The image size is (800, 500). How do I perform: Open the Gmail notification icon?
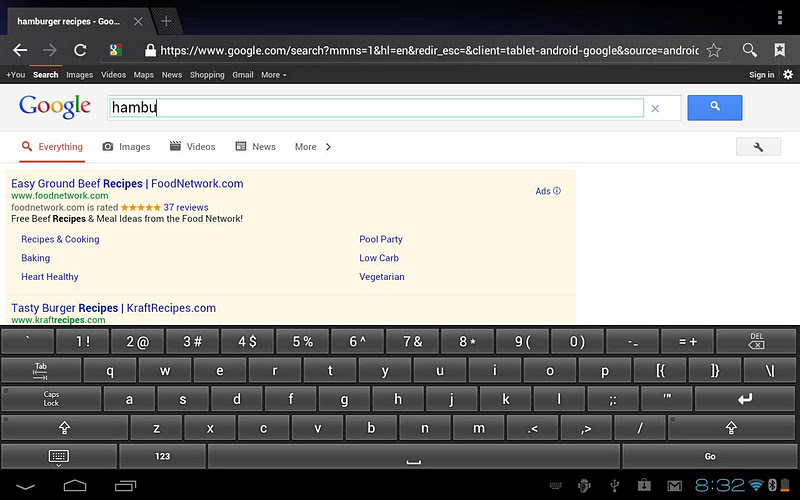[674, 486]
